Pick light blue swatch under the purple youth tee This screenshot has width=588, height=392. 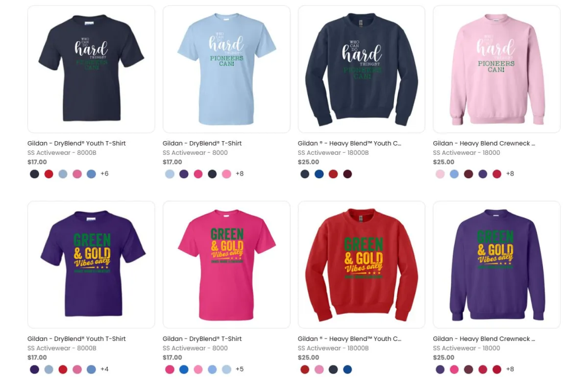[x=49, y=369]
